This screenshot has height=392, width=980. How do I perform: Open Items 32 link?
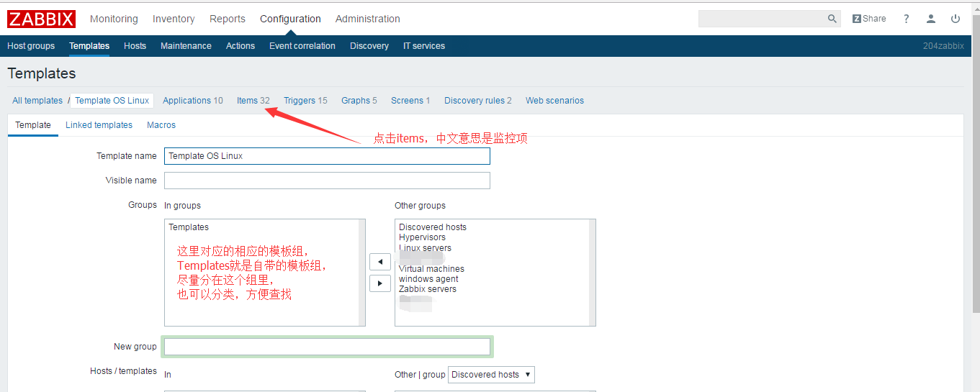tap(253, 101)
